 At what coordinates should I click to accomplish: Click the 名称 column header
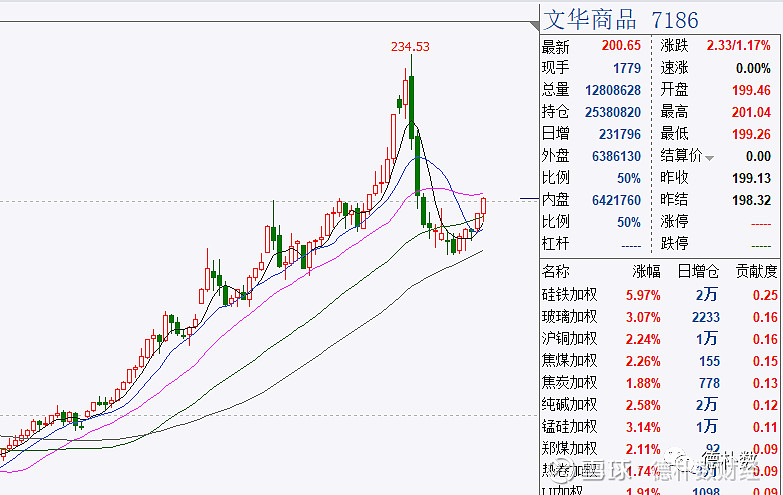click(556, 271)
